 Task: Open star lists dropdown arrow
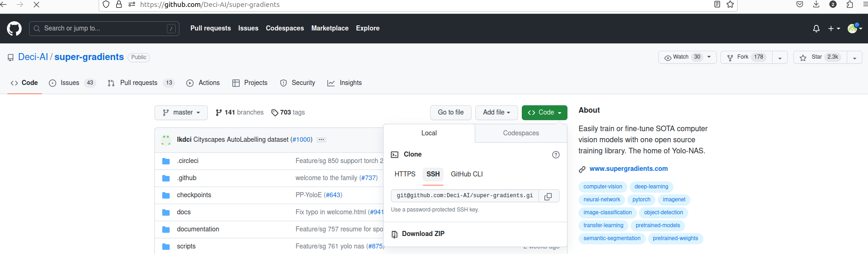pyautogui.click(x=855, y=58)
